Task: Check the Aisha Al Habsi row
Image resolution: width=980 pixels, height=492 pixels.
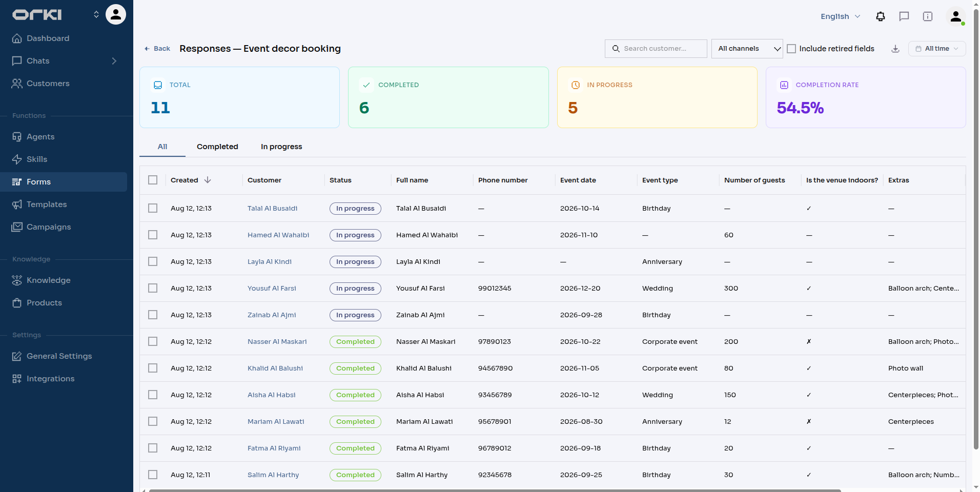Action: [153, 395]
